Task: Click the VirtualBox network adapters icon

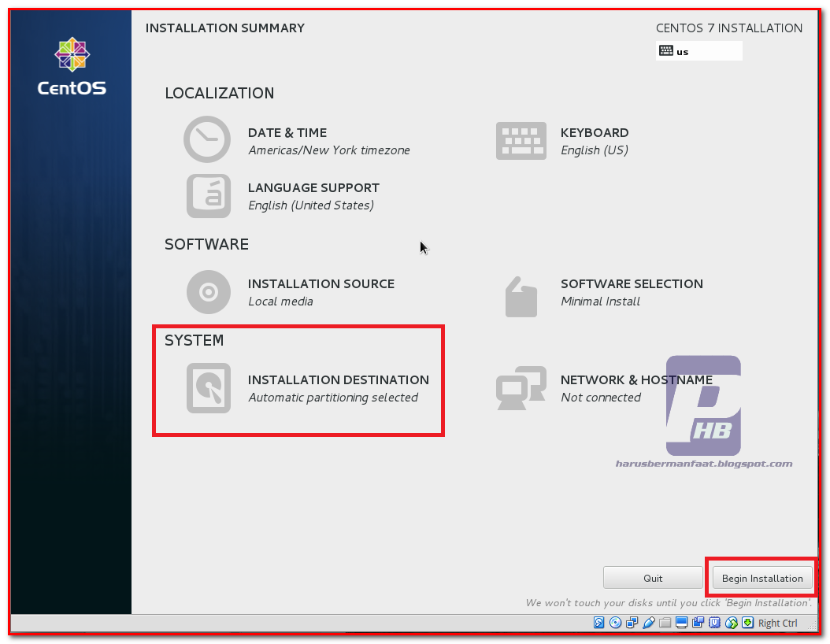Action: click(632, 622)
